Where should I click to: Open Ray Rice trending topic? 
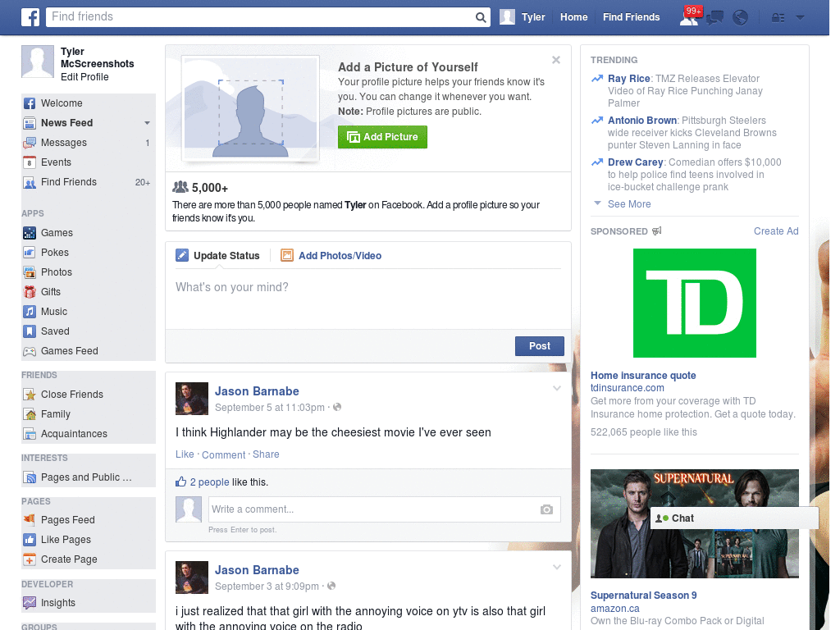click(x=628, y=79)
